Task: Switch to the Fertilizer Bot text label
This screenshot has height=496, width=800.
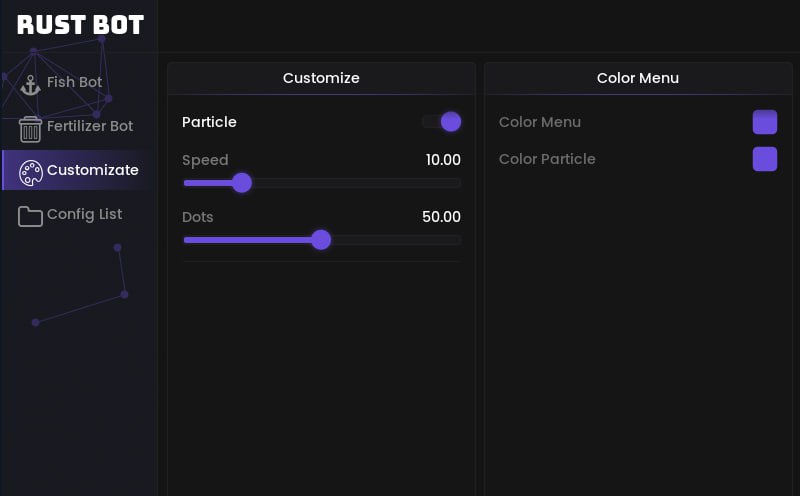Action: [x=90, y=126]
